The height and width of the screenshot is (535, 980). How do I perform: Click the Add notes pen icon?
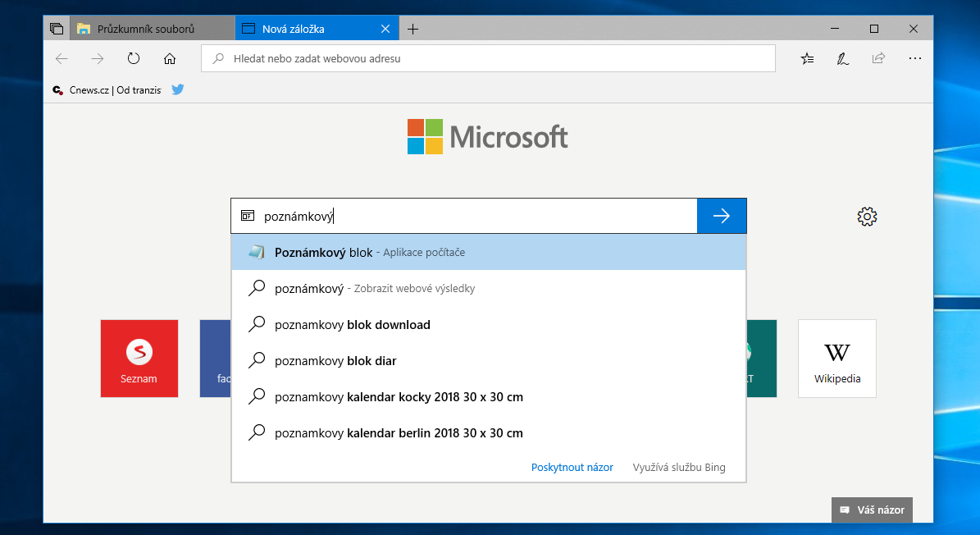click(x=842, y=58)
